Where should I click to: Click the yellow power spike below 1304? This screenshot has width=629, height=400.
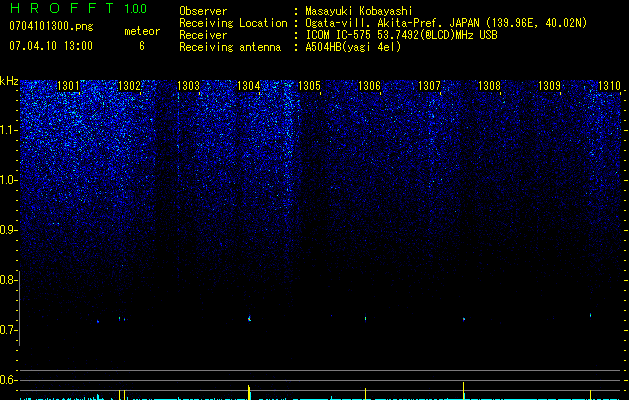[249, 392]
